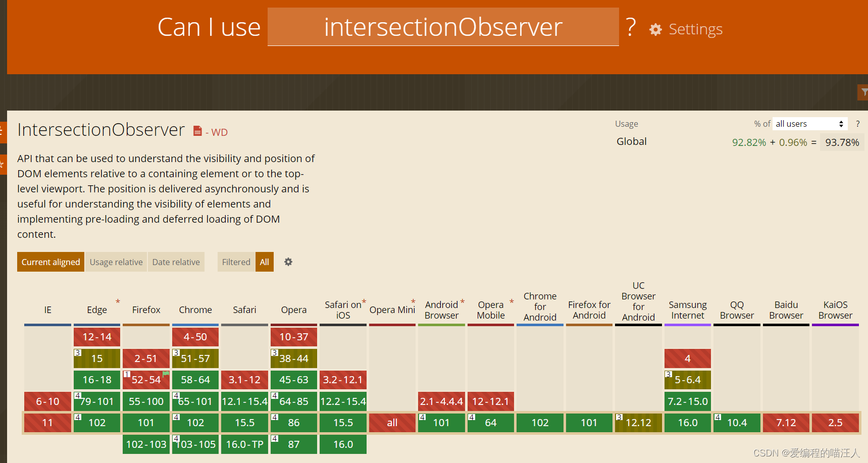Screen dimensions: 868x463
Task: Click the Opera column header
Action: pos(294,310)
